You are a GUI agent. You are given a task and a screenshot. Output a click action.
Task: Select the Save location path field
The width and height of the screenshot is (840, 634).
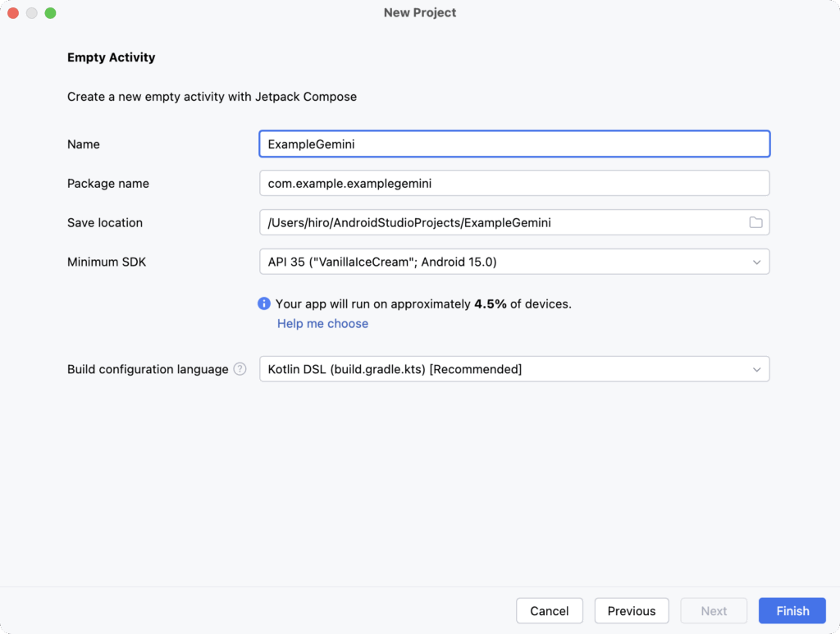click(500, 223)
